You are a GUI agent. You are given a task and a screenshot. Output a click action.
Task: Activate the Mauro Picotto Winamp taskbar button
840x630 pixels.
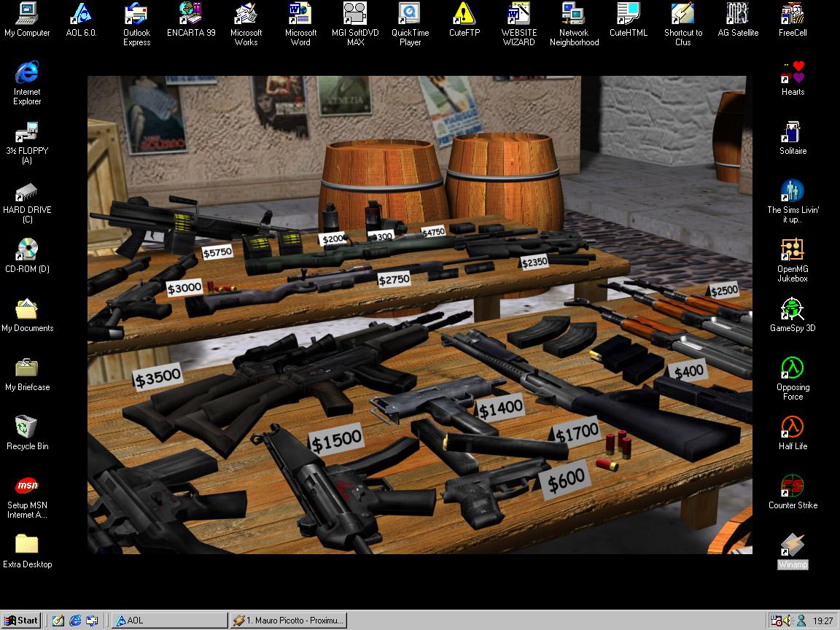tap(287, 621)
